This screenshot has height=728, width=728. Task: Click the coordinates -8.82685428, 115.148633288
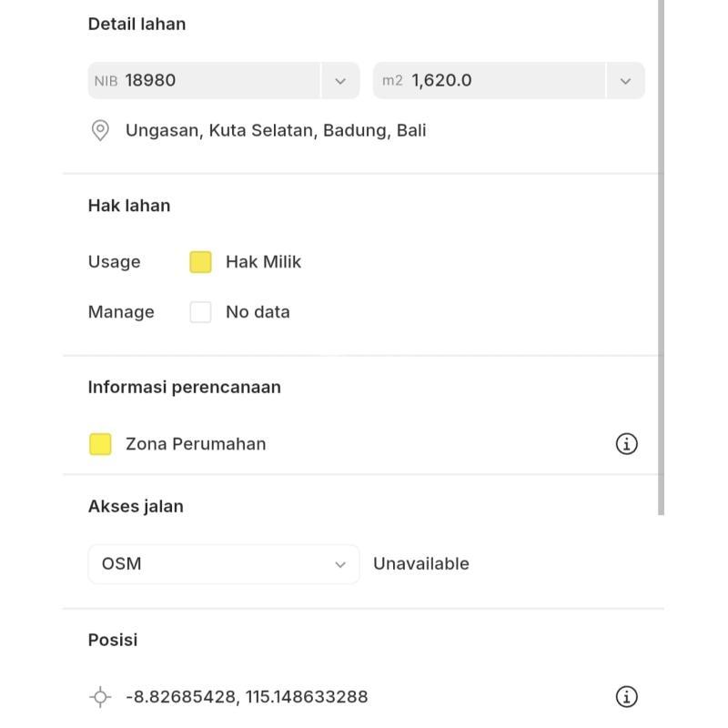(247, 697)
